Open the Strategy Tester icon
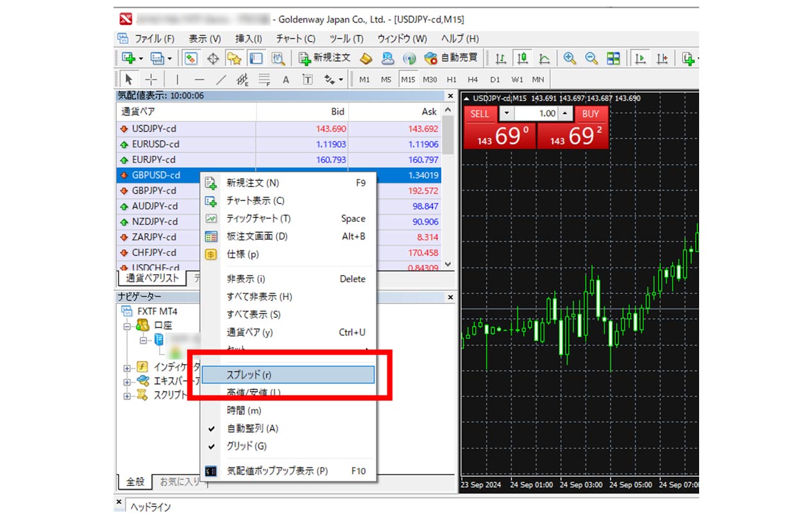Viewport: 812px width, 518px height. tap(278, 58)
